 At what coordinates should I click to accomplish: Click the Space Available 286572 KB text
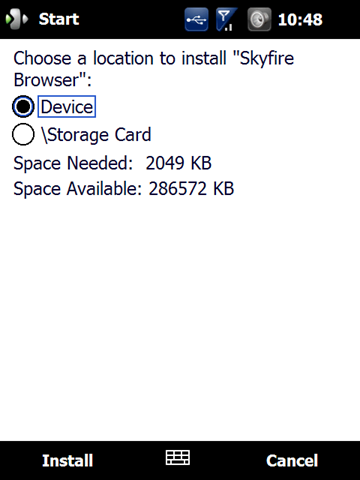(124, 189)
